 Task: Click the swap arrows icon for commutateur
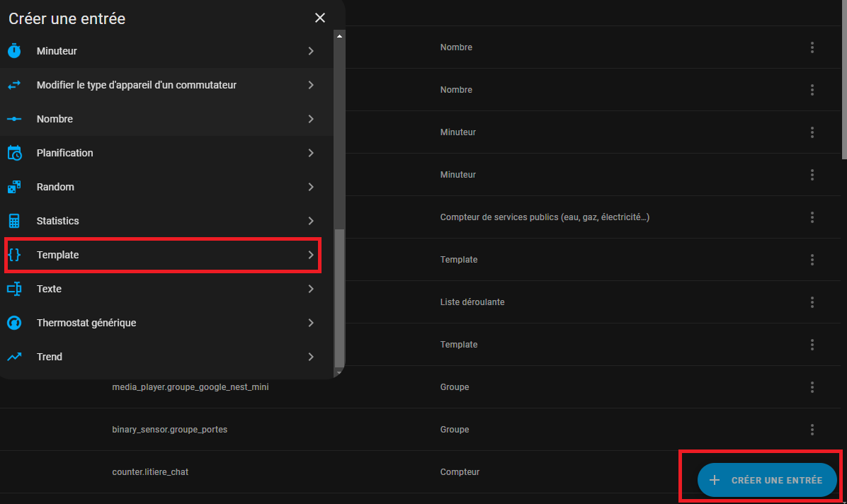point(15,85)
